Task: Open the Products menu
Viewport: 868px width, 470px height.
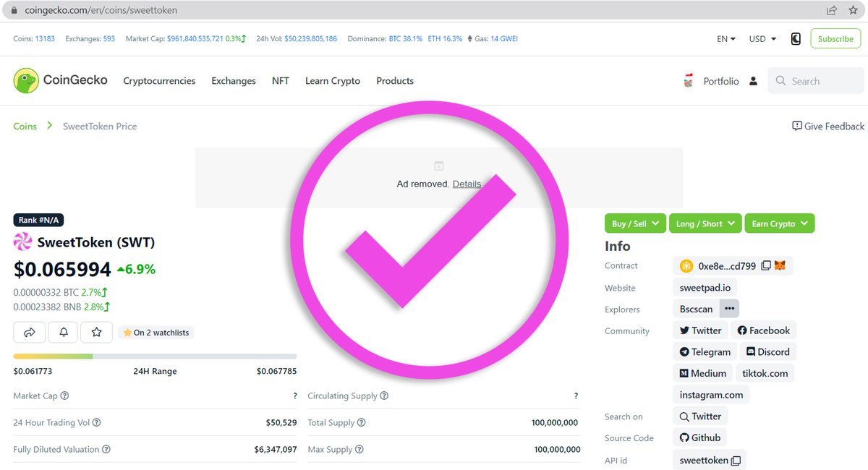Action: click(395, 81)
